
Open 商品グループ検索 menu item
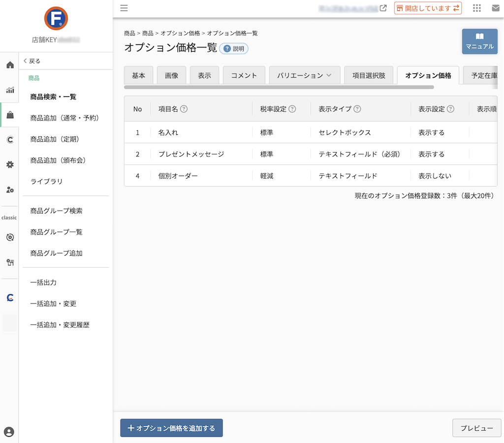point(56,211)
